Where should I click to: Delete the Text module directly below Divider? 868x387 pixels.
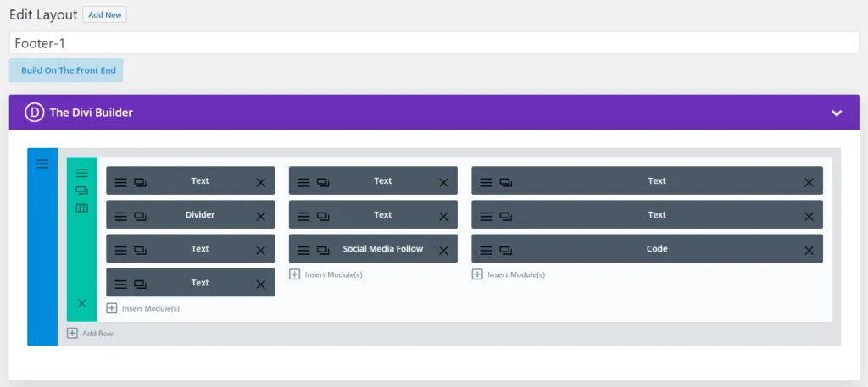[261, 251]
